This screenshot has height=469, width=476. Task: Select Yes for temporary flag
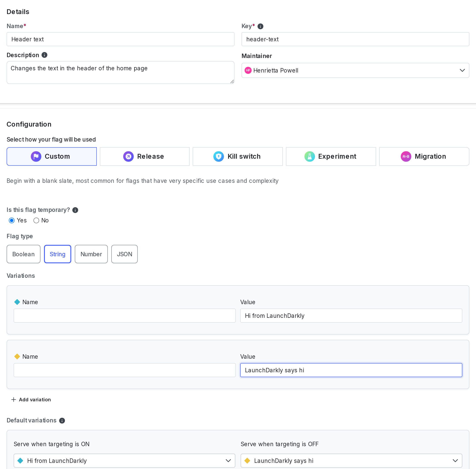tap(12, 220)
